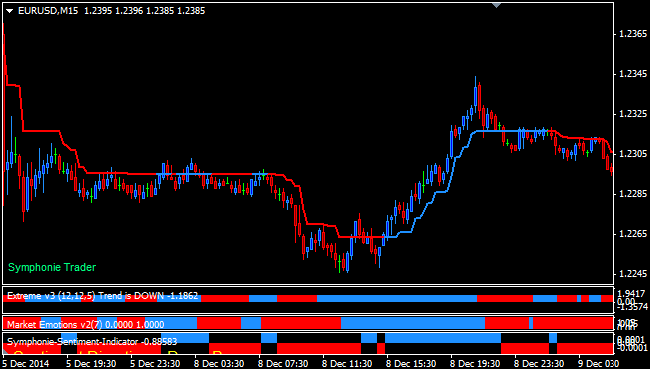
Task: Open the triangle menu beside EURUSD,M15
Action: pyautogui.click(x=10, y=11)
